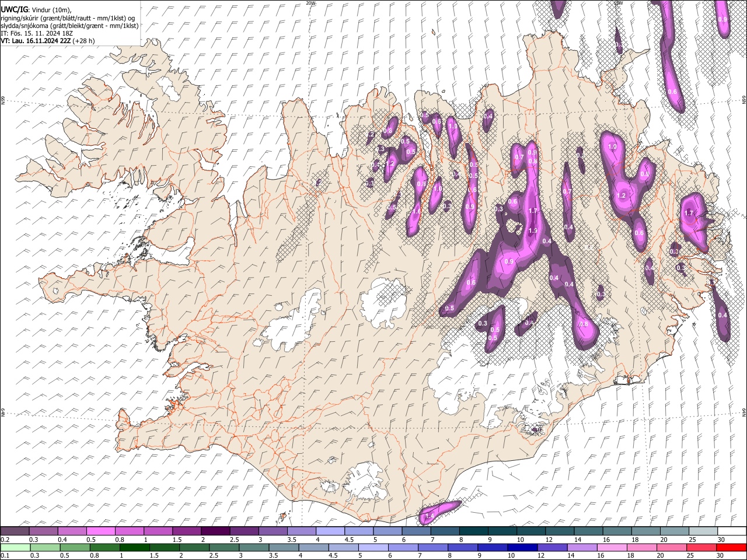Click the '1.4' value on the south coast
This screenshot has height=560, width=747.
(429, 516)
